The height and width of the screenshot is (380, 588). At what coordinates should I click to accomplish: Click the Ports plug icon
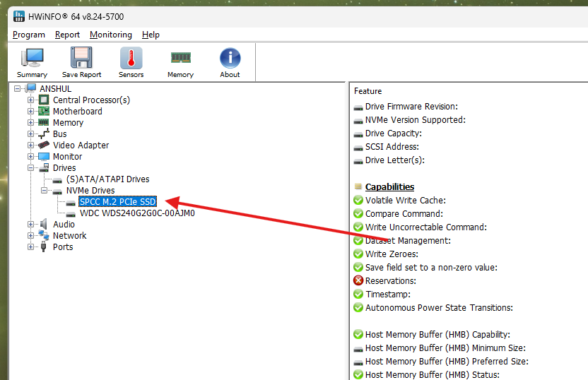44,247
